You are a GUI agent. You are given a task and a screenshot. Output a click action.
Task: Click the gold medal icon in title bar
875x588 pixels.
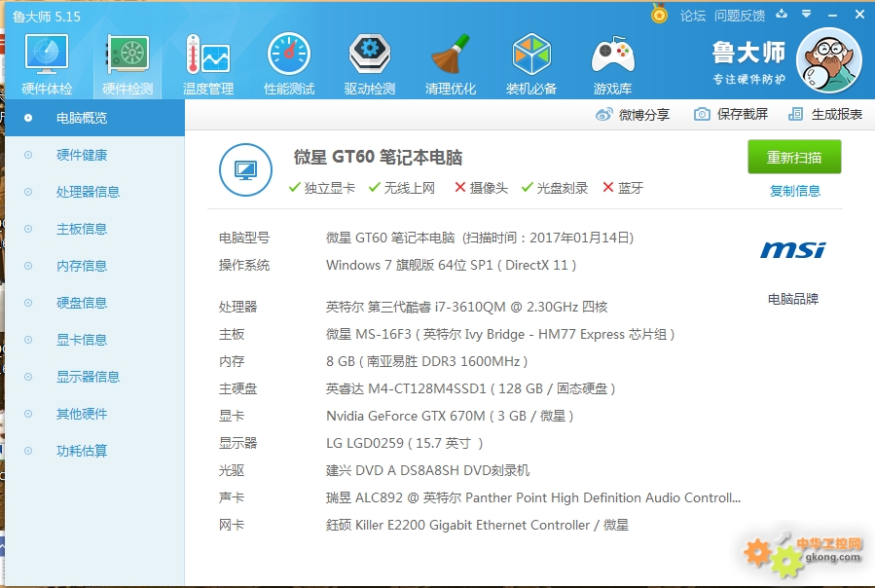click(x=659, y=14)
